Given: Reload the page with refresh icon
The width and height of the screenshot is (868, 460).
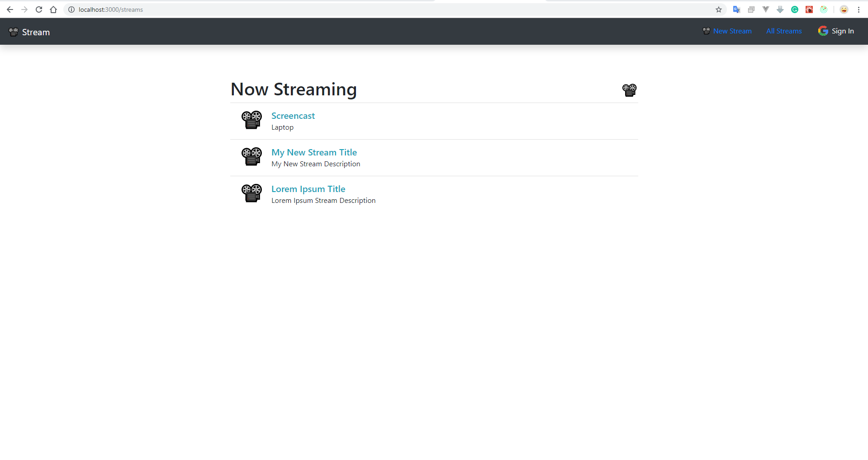Looking at the screenshot, I should [39, 9].
